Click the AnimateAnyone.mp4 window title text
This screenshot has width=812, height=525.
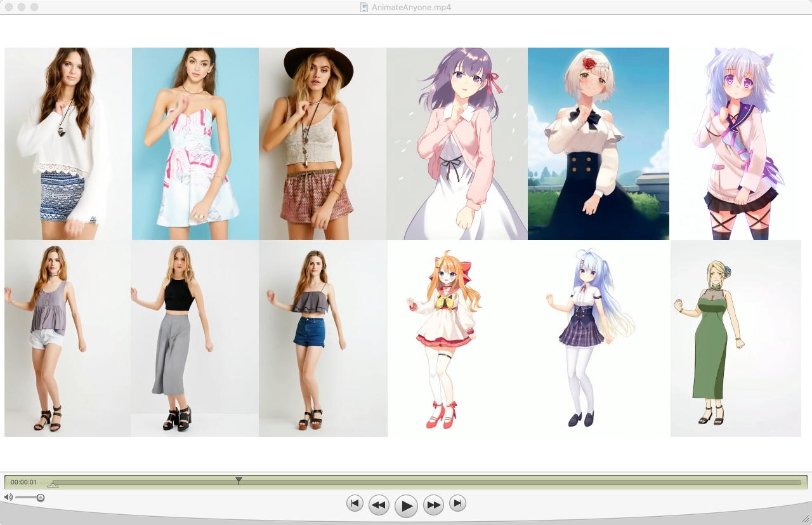tap(411, 7)
